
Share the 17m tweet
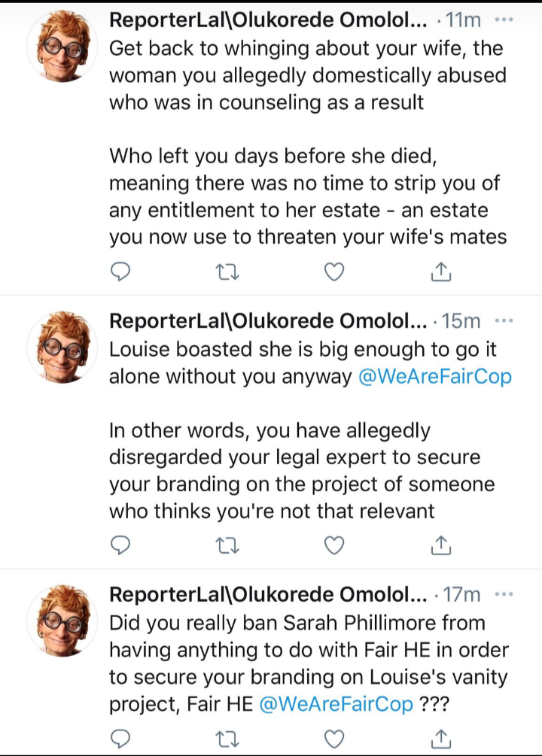tap(441, 739)
